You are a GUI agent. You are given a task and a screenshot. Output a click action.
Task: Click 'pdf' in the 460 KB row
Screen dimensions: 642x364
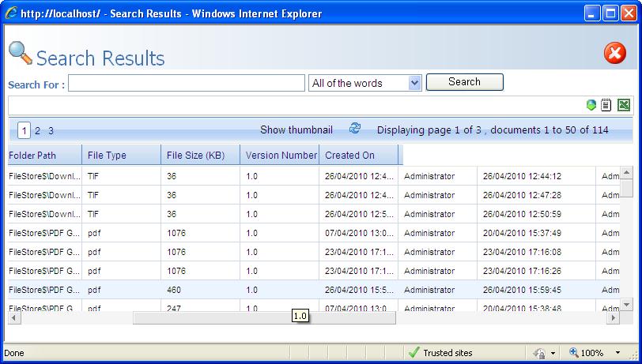click(x=94, y=290)
